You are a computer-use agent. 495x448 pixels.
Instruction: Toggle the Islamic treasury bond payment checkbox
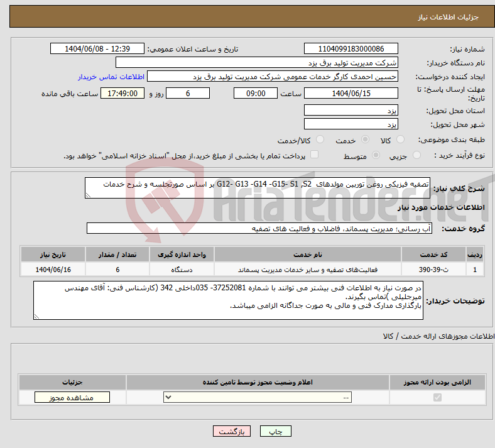(x=315, y=155)
